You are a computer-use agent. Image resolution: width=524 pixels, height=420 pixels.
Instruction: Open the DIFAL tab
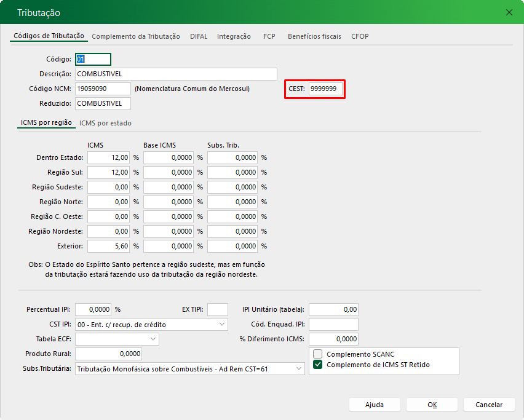coord(199,36)
